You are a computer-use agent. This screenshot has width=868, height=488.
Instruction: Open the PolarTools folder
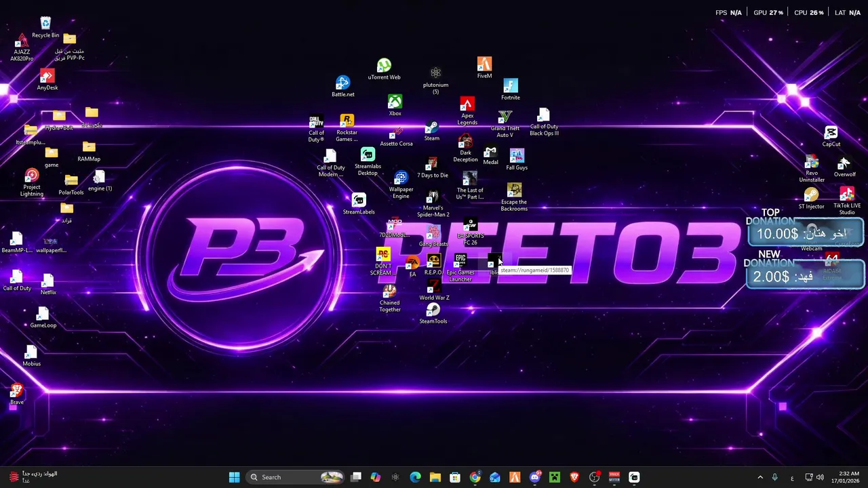(x=71, y=185)
